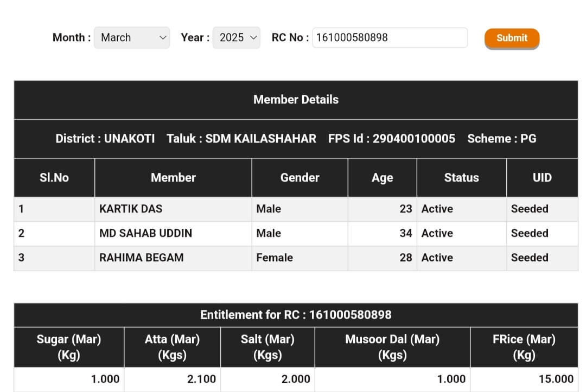586x392 pixels.
Task: Open the Year dropdown showing 2025
Action: [x=236, y=38]
